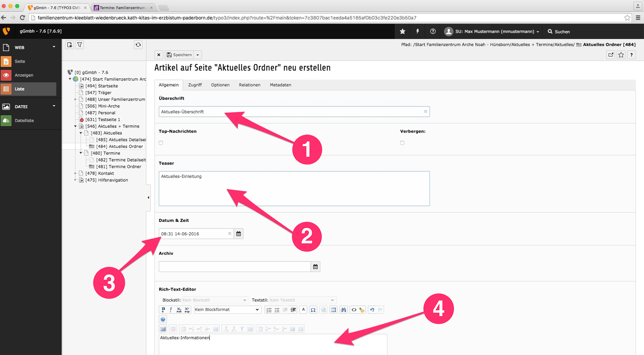Collapse the Termine tree node
Screen dimensions: 644x355
[81, 153]
